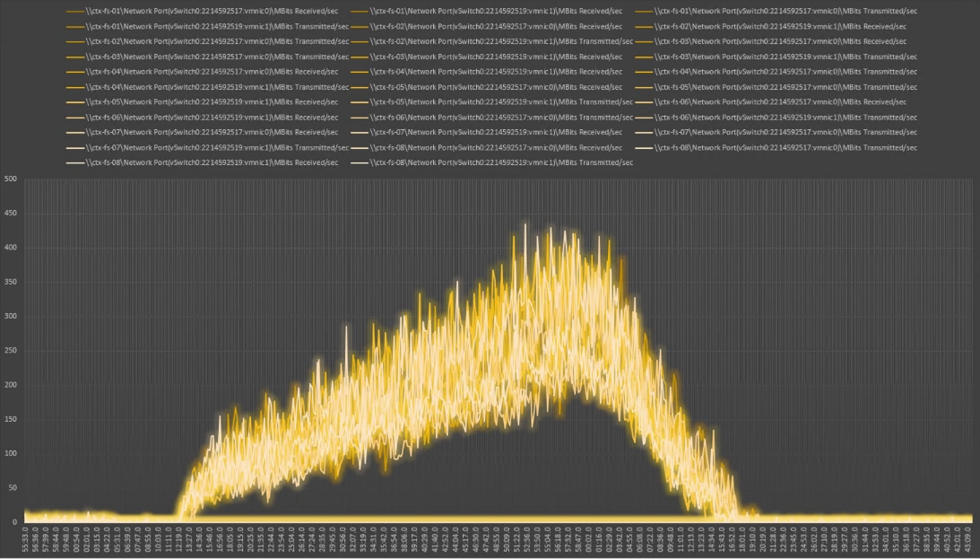980x559 pixels.
Task: Click the 11:01.0 time label on horizontal axis
Action: [x=681, y=539]
